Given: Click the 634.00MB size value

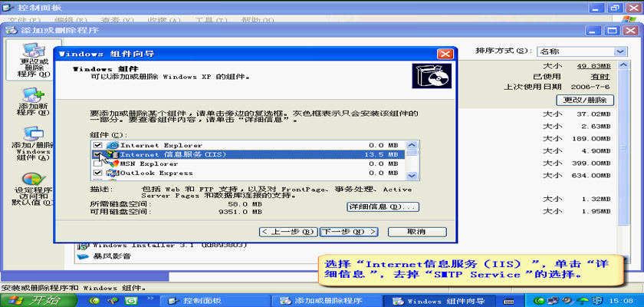Looking at the screenshot, I should (x=591, y=176).
